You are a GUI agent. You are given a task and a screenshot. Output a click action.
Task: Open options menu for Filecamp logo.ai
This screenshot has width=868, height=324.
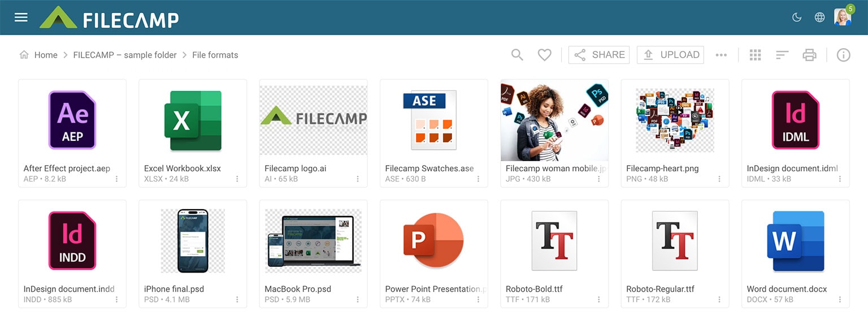(358, 179)
